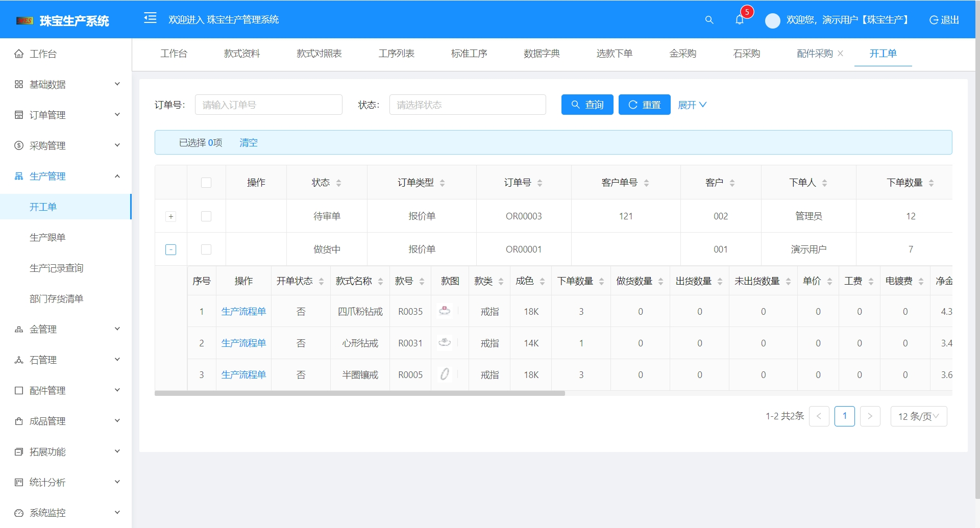View notifications via the bell icon
The width and height of the screenshot is (980, 528).
tap(739, 20)
